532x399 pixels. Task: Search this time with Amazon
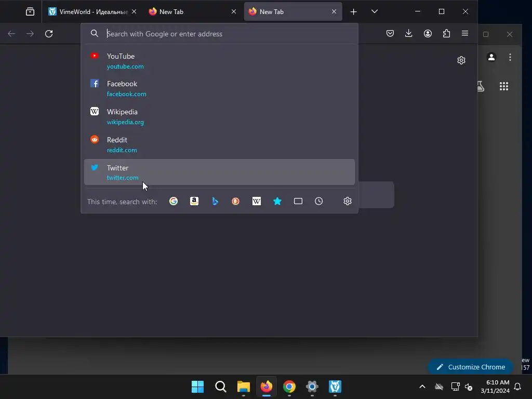(194, 201)
